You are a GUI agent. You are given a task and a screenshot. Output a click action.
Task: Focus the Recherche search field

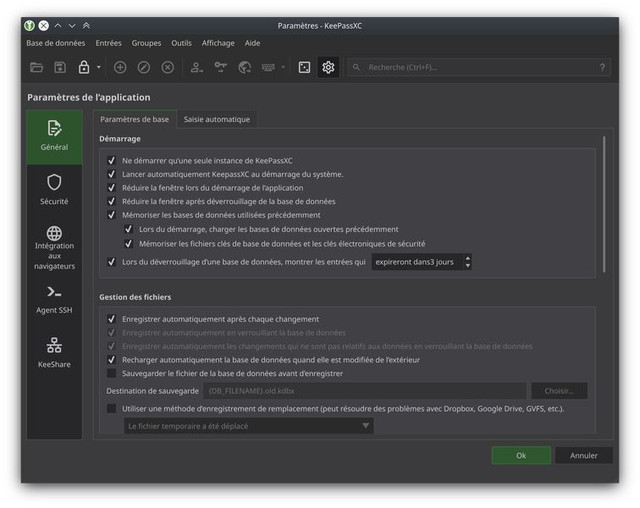point(480,67)
